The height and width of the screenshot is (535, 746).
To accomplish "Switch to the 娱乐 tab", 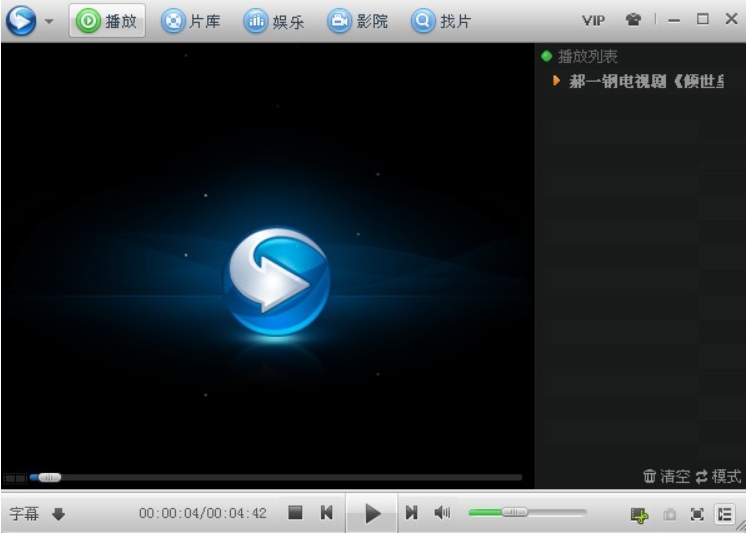I will 275,20.
